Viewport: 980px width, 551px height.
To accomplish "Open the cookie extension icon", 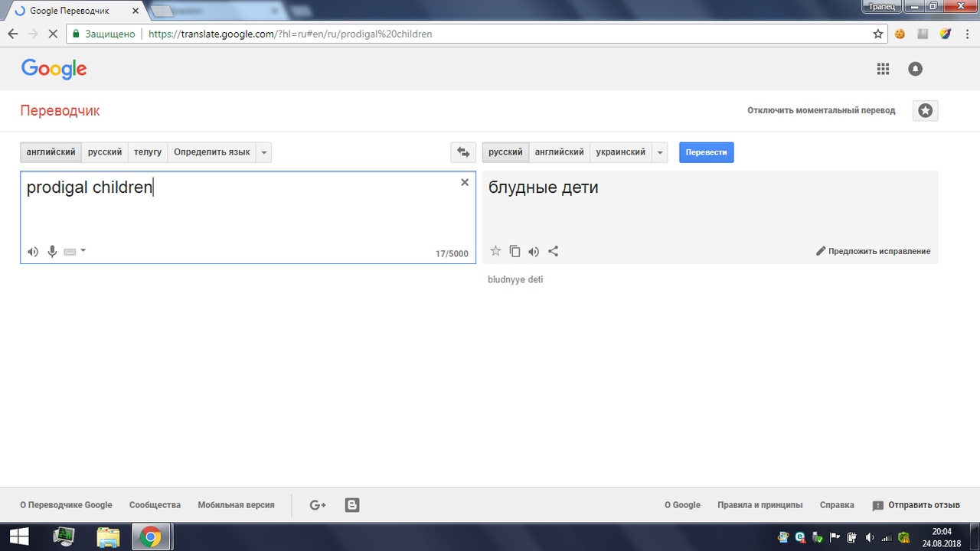I will pyautogui.click(x=900, y=34).
